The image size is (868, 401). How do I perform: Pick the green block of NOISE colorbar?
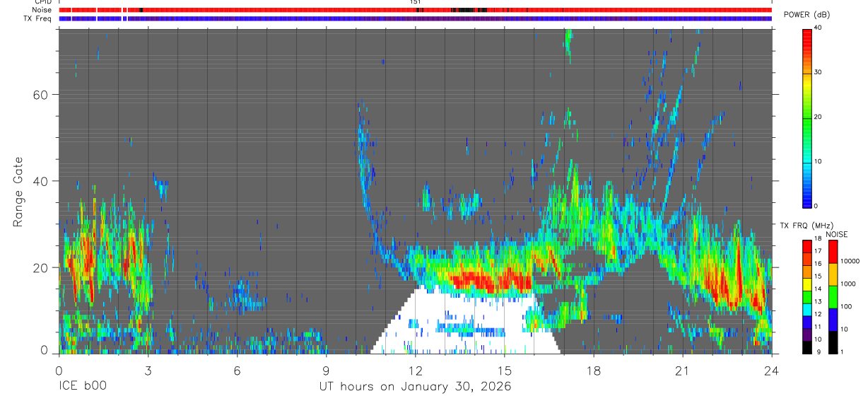click(833, 296)
